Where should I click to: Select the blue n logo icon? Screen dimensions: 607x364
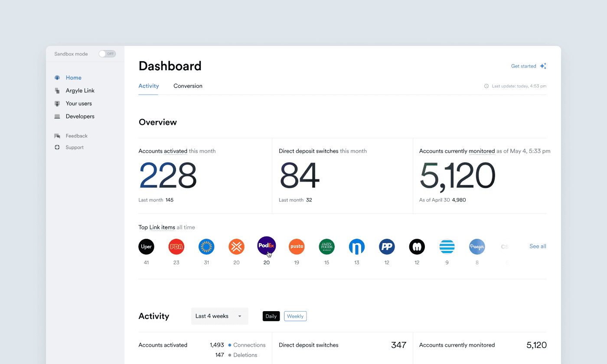(x=357, y=247)
